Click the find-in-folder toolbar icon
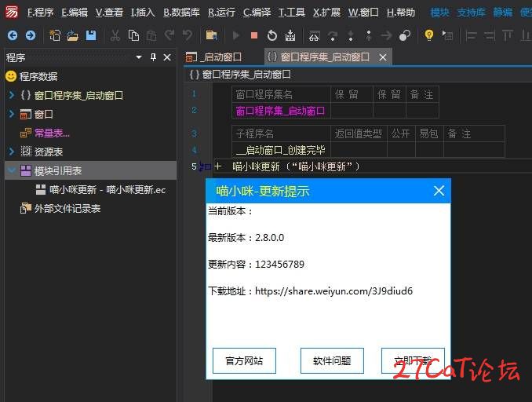This screenshot has height=402, width=532. 212,35
